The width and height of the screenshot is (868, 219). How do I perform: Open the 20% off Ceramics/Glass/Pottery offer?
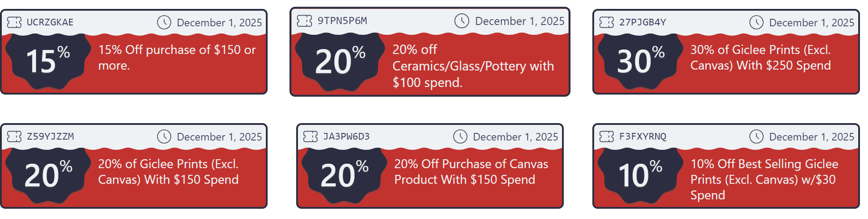point(473,66)
